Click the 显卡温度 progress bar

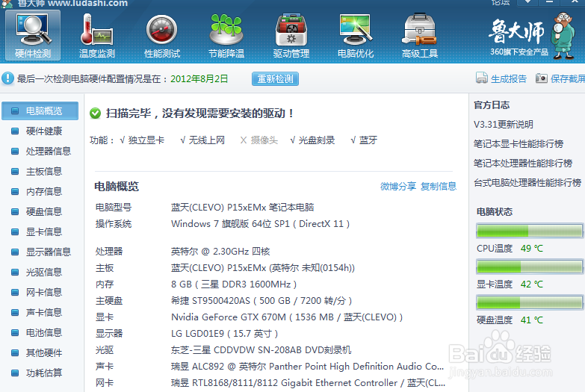pyautogui.click(x=530, y=267)
